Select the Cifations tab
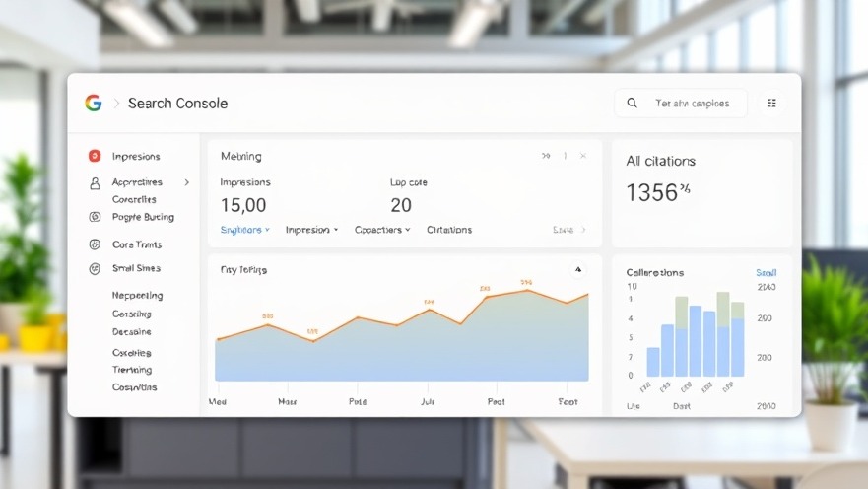 coord(449,230)
